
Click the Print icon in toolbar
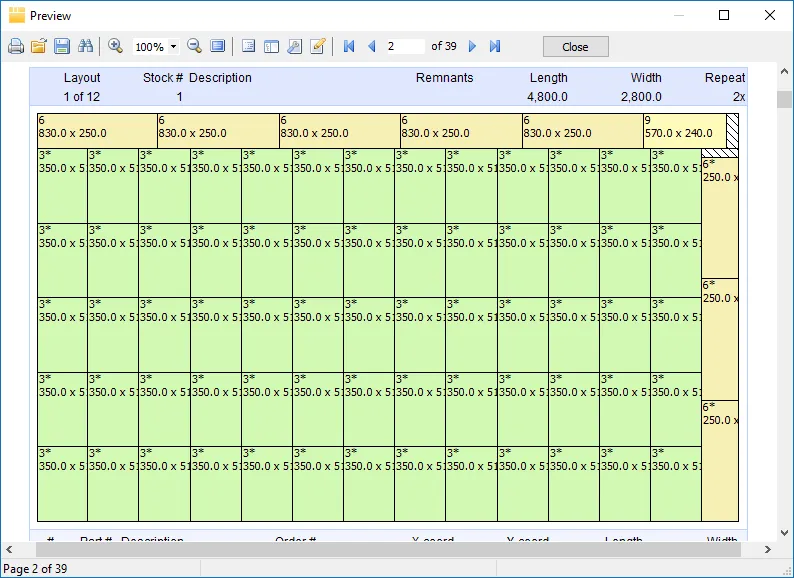pyautogui.click(x=16, y=47)
